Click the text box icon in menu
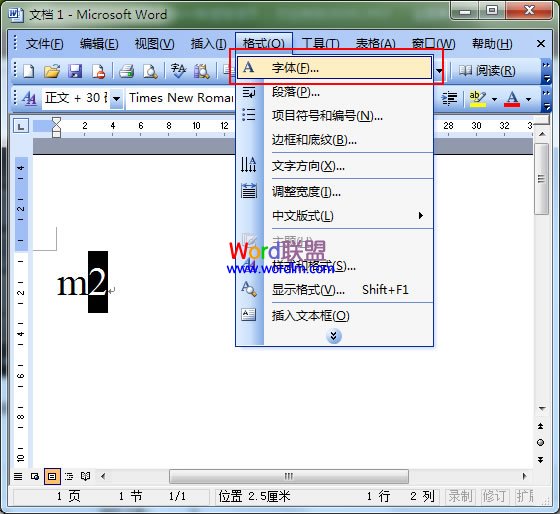The image size is (560, 514). tap(249, 314)
